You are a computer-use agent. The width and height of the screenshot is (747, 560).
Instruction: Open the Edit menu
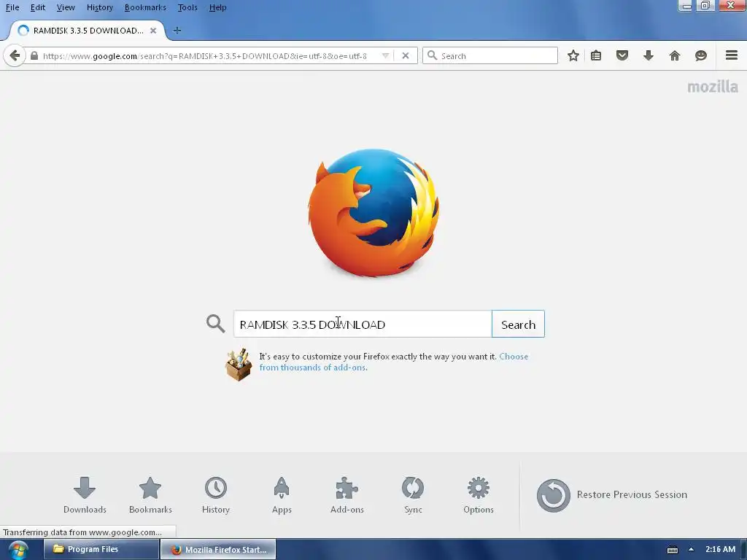pyautogui.click(x=38, y=7)
